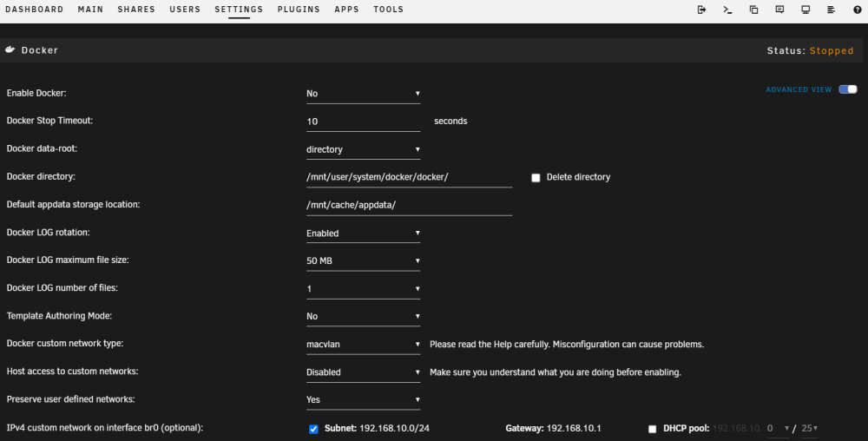This screenshot has width=868, height=441.
Task: Open the Host access to custom networks dropdown
Action: (363, 372)
